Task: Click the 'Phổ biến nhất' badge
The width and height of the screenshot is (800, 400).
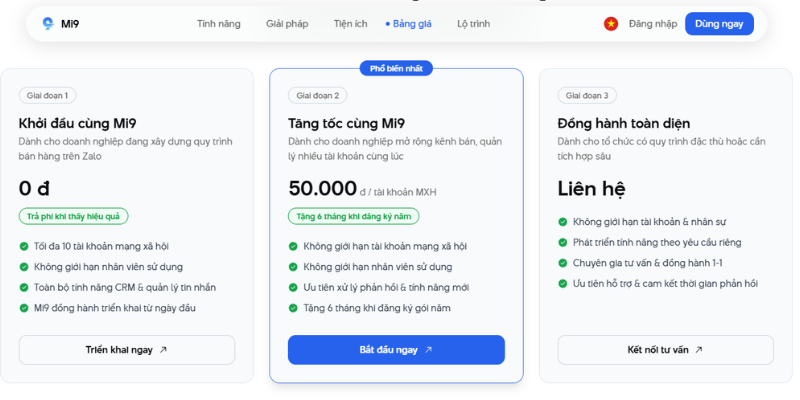Action: click(396, 68)
